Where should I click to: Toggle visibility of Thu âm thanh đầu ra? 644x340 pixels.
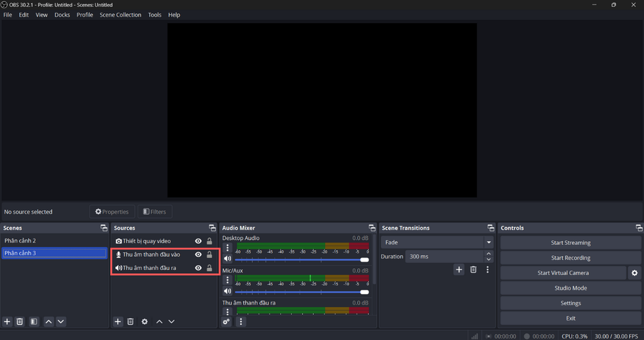198,268
